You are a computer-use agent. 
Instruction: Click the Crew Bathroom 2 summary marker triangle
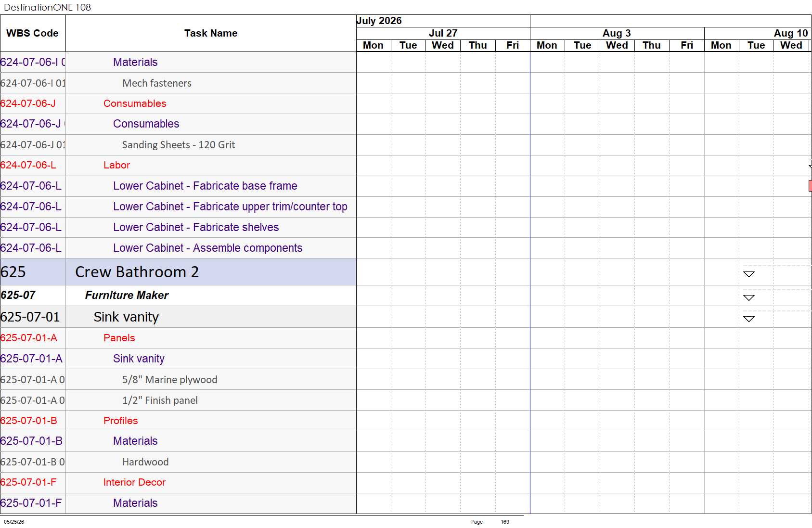click(748, 274)
